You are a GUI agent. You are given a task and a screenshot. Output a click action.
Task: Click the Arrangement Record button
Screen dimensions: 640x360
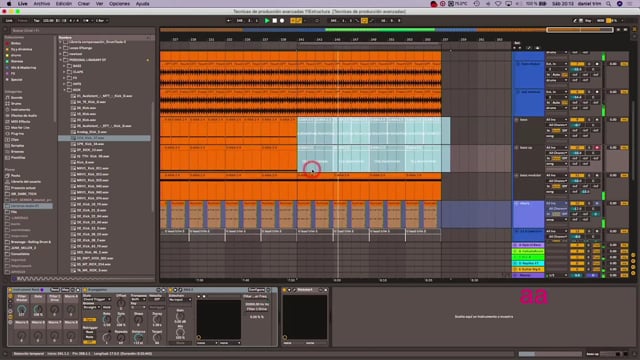(282, 20)
